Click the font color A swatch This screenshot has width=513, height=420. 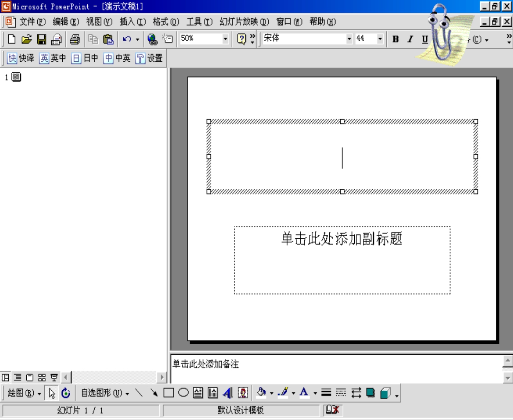coord(304,392)
